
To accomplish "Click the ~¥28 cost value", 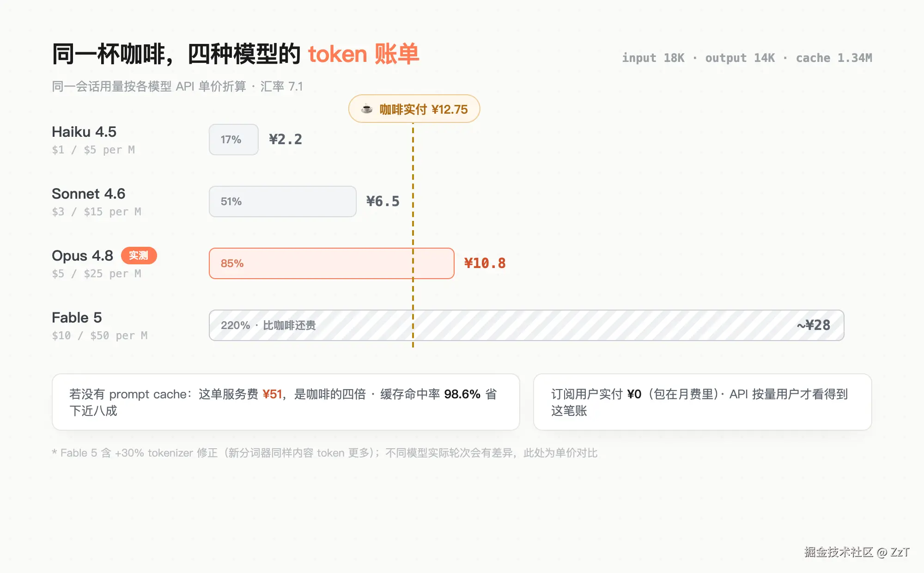I will [x=814, y=325].
